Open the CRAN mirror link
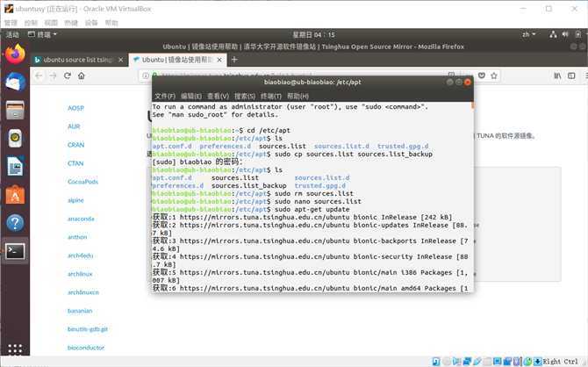The width and height of the screenshot is (588, 367). pyautogui.click(x=76, y=145)
